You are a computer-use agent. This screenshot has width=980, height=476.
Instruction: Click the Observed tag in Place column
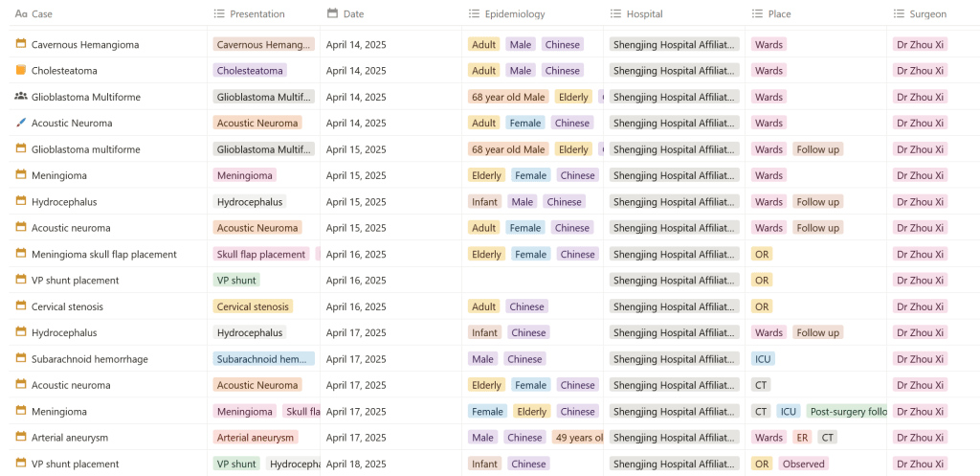803,464
